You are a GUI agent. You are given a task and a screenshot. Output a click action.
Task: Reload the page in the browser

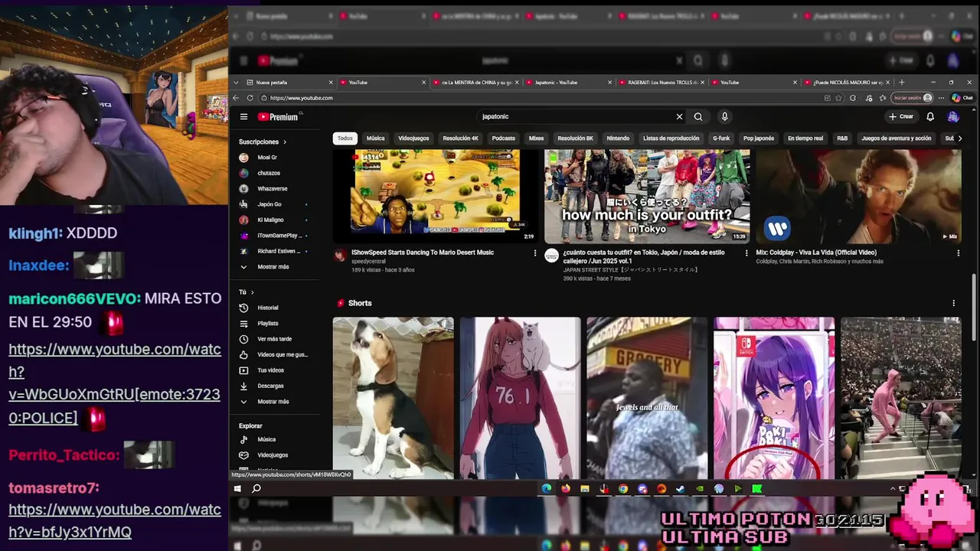pos(250,98)
